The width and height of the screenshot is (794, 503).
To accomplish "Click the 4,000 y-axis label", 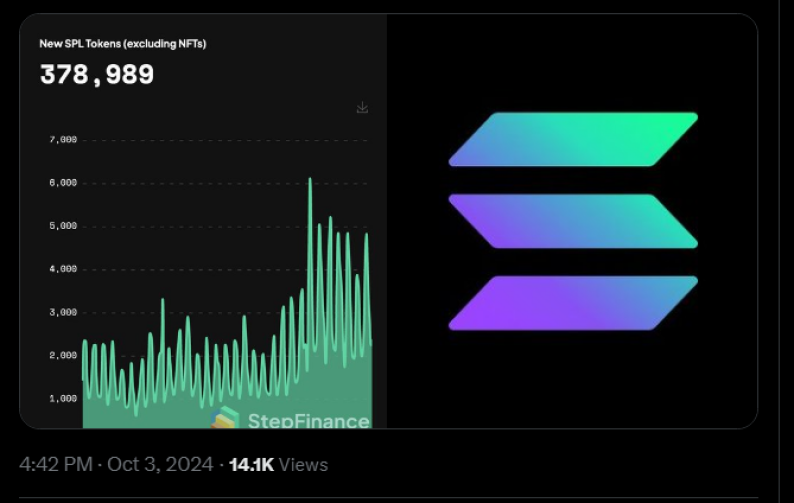I will 63,269.
